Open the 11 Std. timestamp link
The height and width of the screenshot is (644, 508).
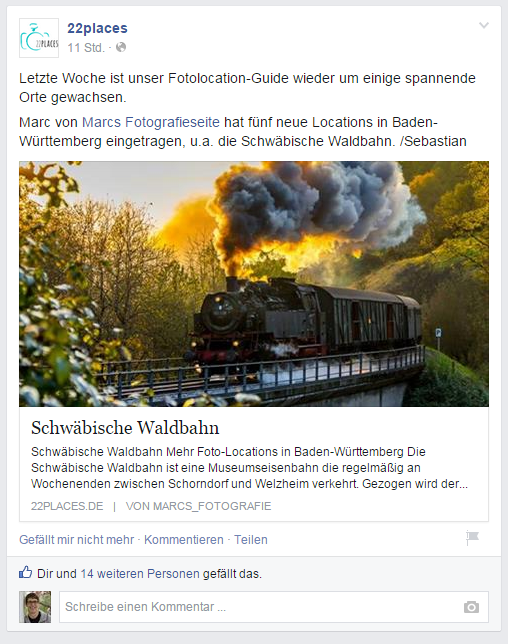tap(86, 48)
